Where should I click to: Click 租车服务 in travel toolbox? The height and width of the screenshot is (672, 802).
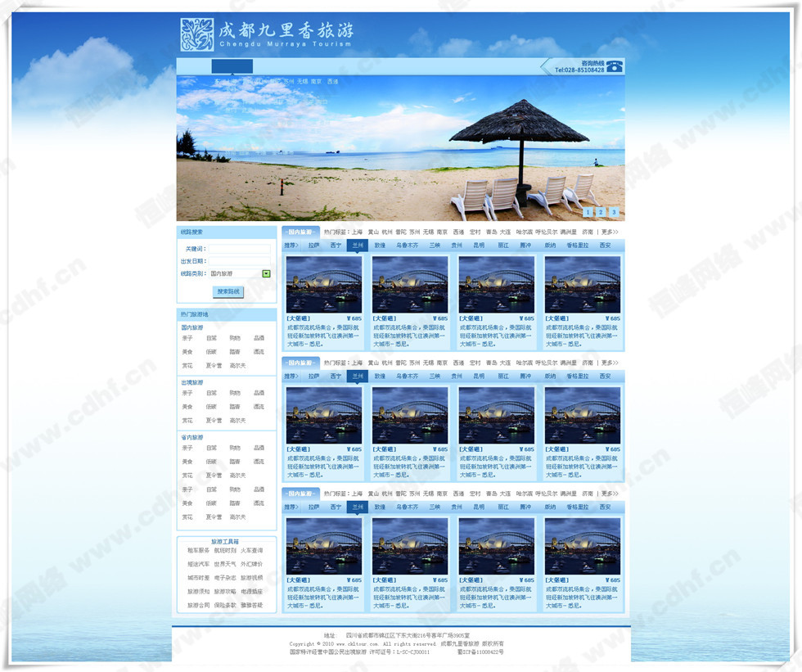(x=198, y=551)
